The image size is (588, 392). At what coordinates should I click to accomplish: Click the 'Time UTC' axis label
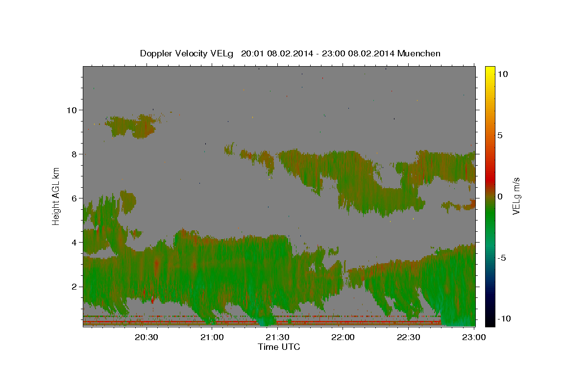point(279,347)
